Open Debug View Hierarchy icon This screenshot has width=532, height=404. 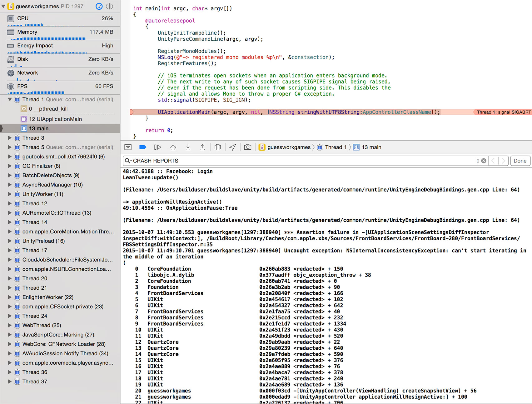[x=218, y=147]
